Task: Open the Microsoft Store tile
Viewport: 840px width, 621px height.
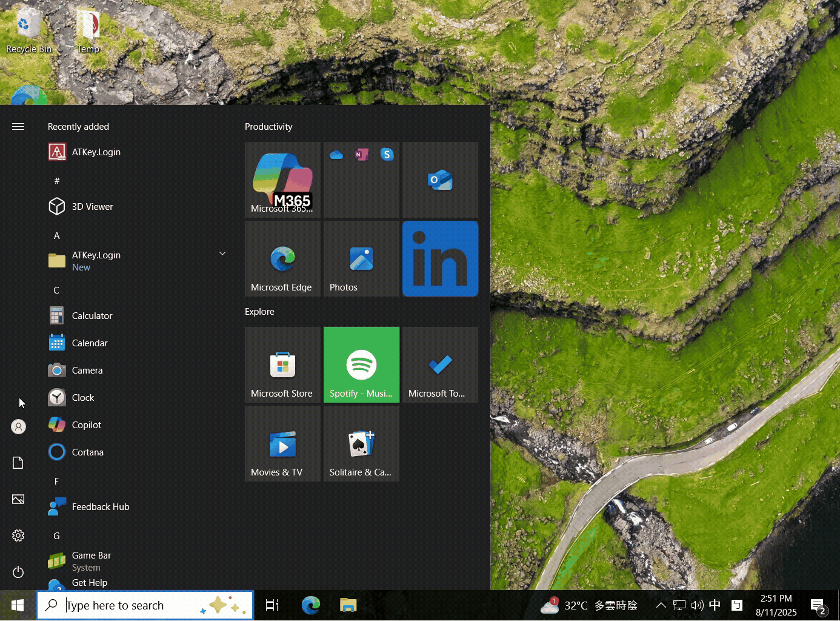Action: point(282,364)
